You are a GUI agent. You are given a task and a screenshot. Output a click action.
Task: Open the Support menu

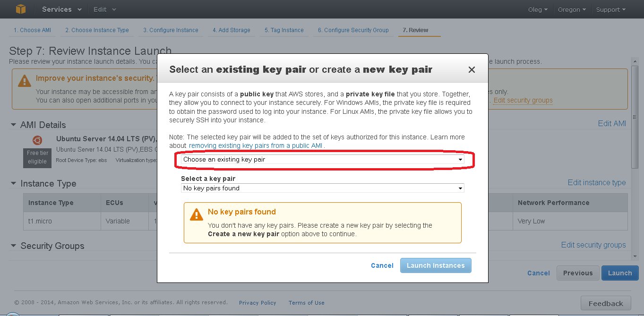click(610, 9)
